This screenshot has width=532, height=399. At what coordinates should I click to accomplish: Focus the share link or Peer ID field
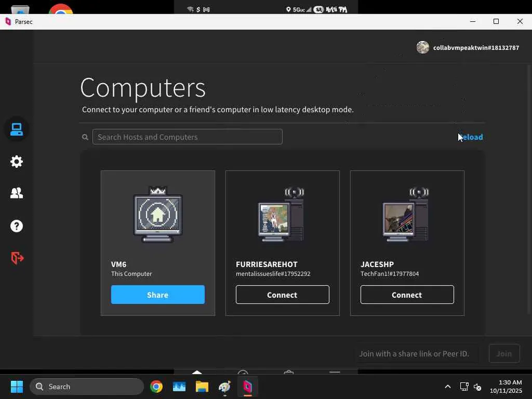pos(416,353)
